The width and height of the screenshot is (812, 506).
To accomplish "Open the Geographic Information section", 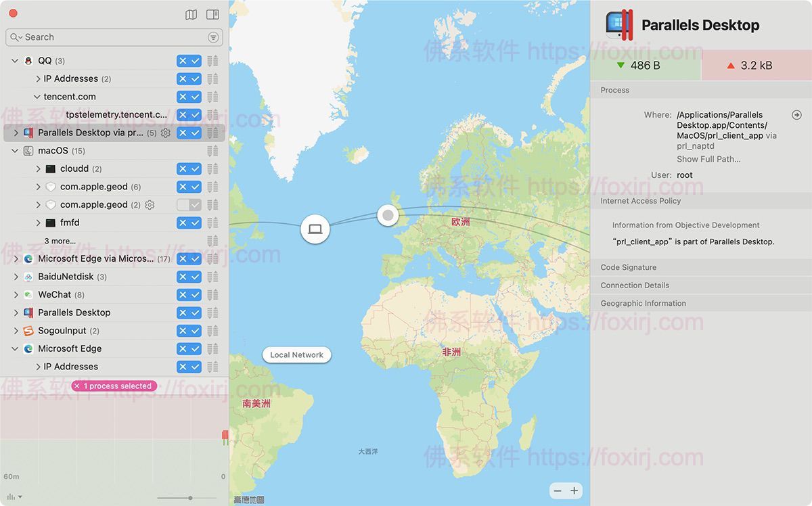I will click(643, 303).
